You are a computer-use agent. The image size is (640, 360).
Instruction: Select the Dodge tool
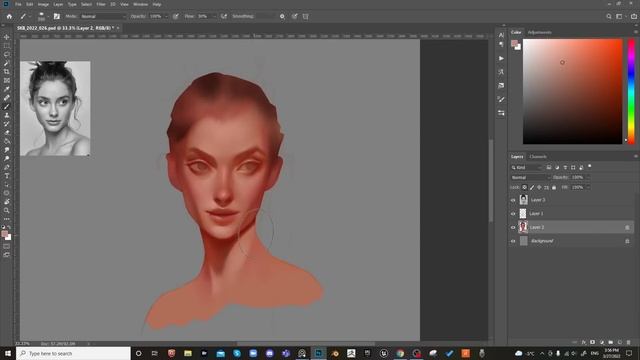(x=7, y=158)
